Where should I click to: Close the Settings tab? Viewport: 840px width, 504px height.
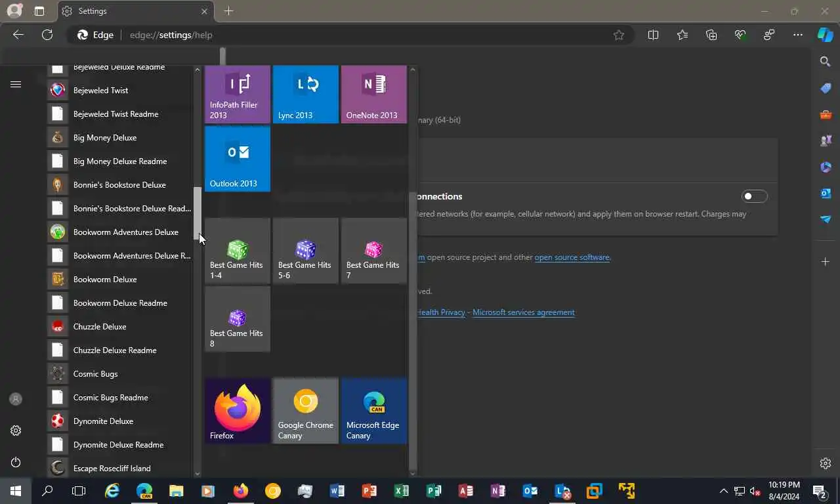click(x=204, y=11)
